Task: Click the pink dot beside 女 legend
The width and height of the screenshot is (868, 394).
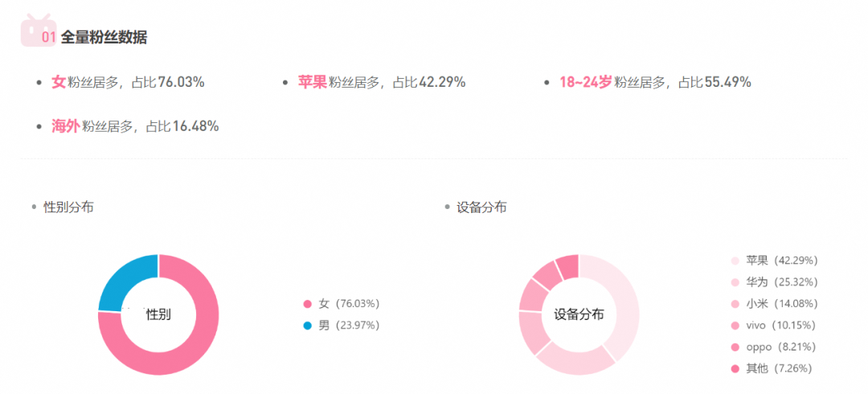Action: coord(306,304)
